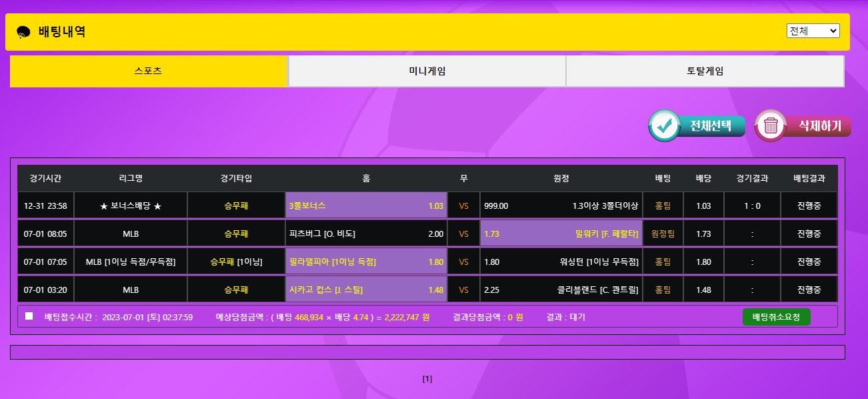Image resolution: width=868 pixels, height=399 pixels.
Task: Click the 필라델피아 [1이닝 득점] home cell
Action: pos(366,262)
